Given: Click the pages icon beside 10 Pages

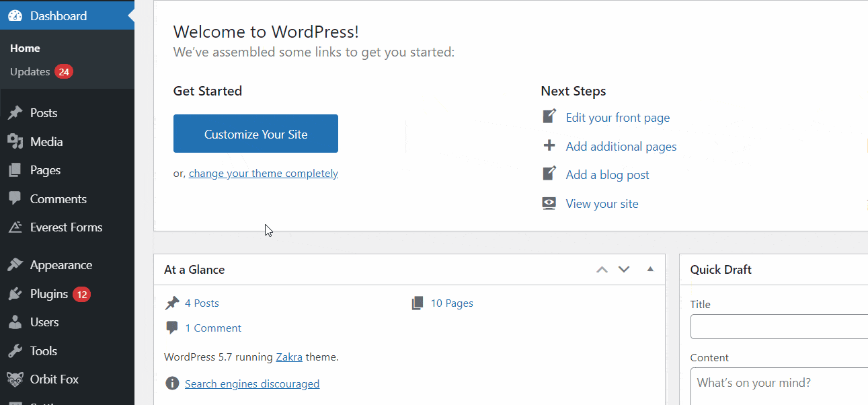Looking at the screenshot, I should 418,303.
